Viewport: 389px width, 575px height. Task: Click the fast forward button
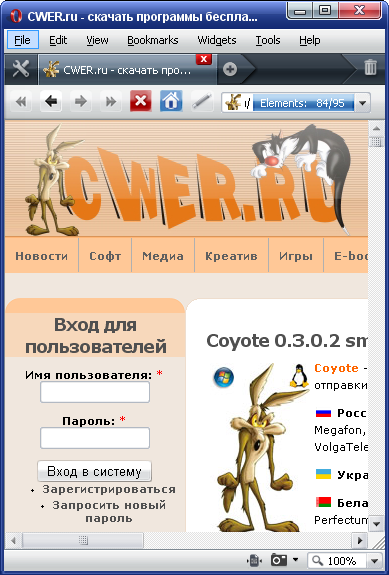[110, 102]
